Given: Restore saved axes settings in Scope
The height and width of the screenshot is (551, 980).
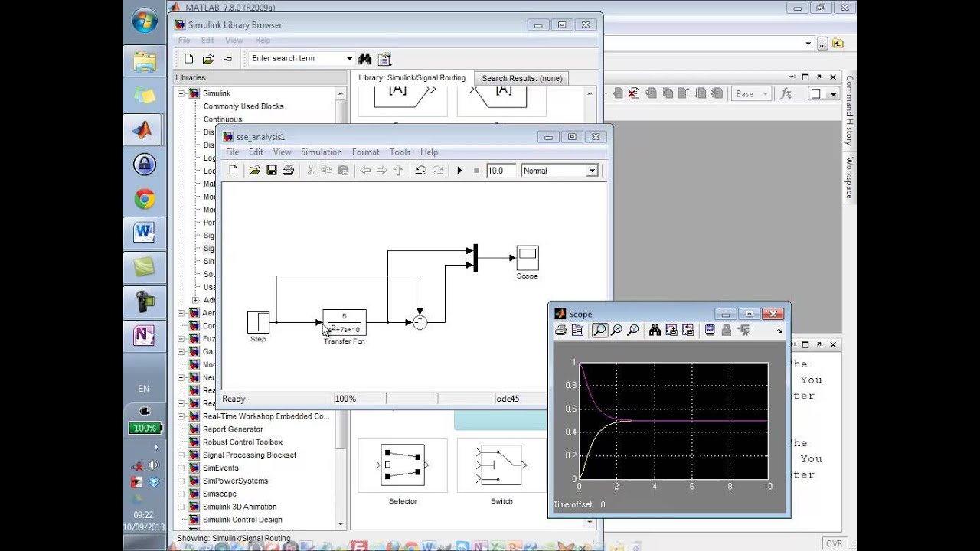Looking at the screenshot, I should 688,331.
